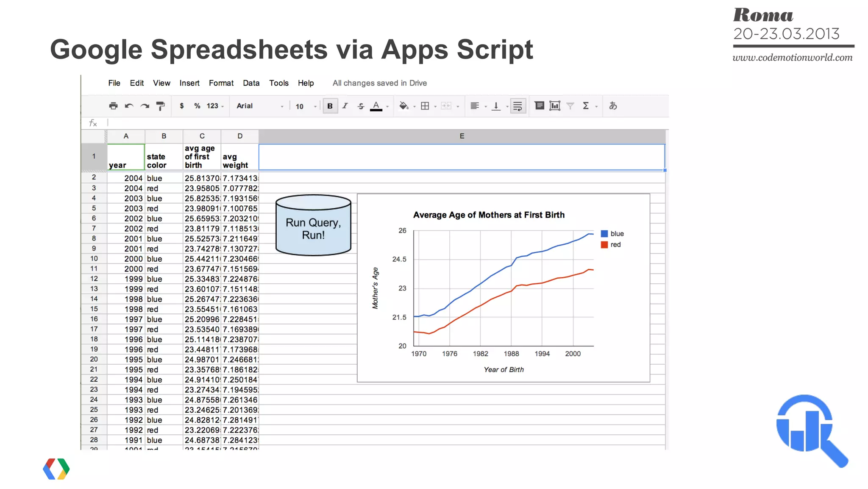
Task: Open the Arial font family dropdown
Action: tap(260, 106)
